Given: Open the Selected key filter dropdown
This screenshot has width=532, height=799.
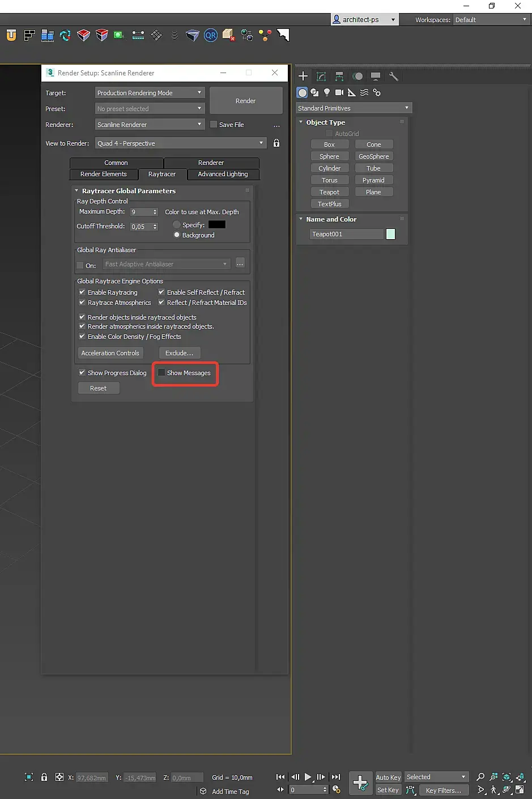Looking at the screenshot, I should point(436,777).
